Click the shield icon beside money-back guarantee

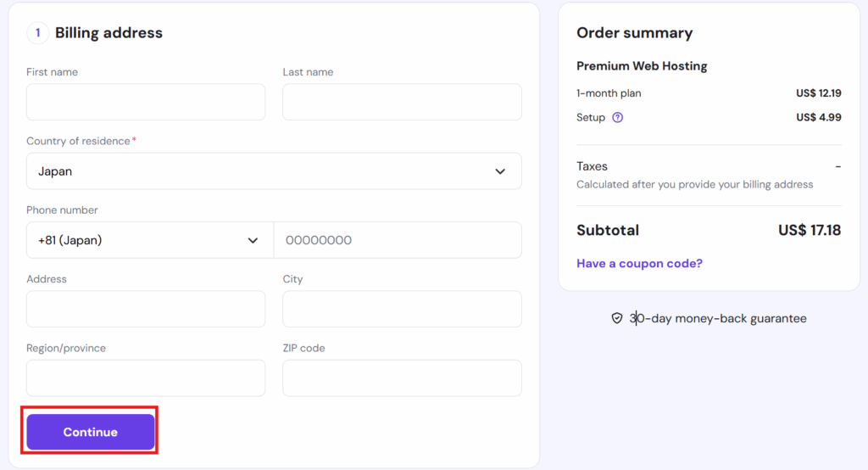pos(617,319)
